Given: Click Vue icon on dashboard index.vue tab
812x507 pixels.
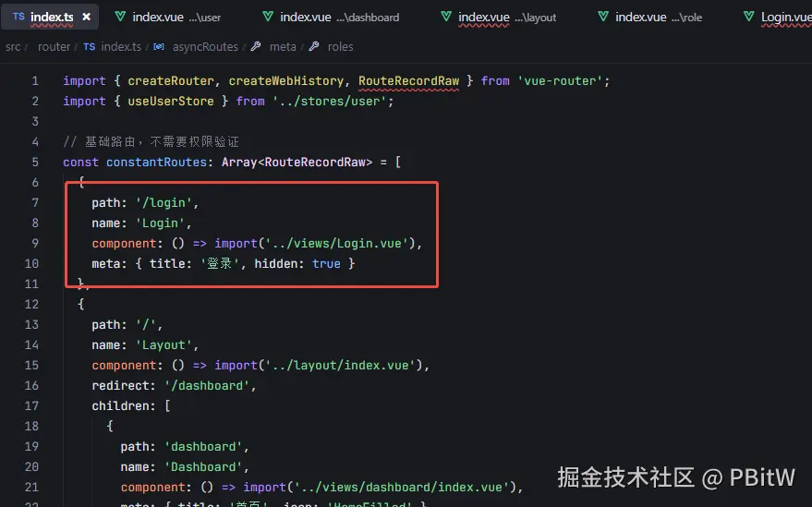Looking at the screenshot, I should pyautogui.click(x=268, y=17).
